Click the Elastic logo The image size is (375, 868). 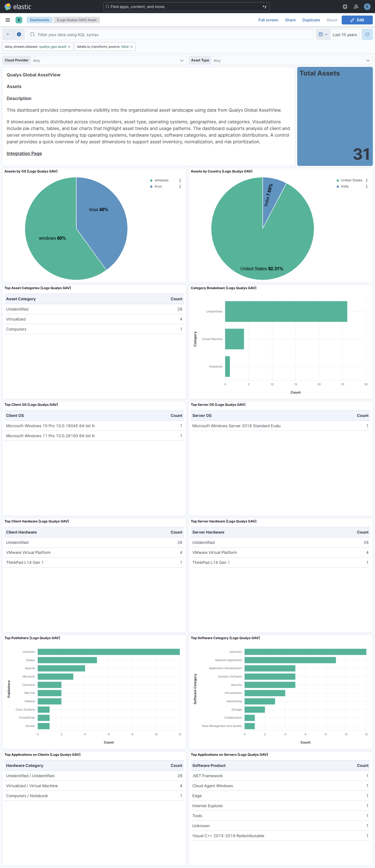tap(17, 7)
